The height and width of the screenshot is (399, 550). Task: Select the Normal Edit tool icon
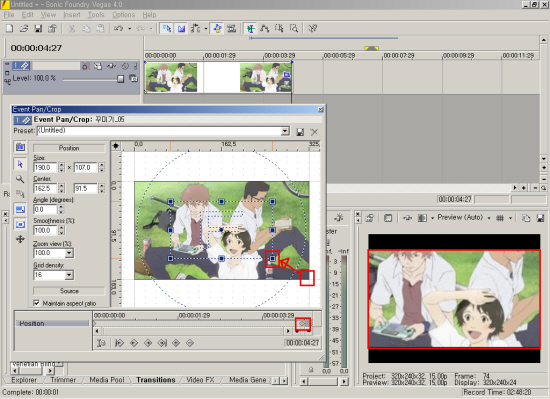point(250,28)
